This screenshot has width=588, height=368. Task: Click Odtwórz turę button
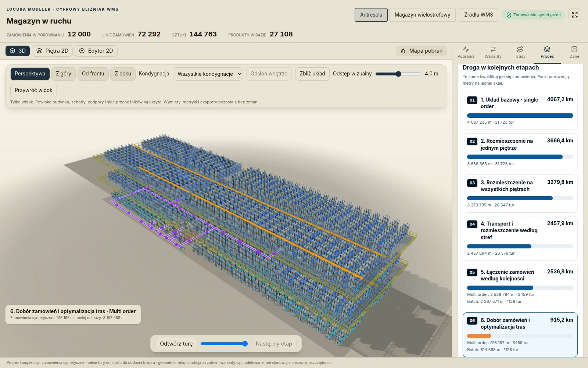[x=176, y=344]
